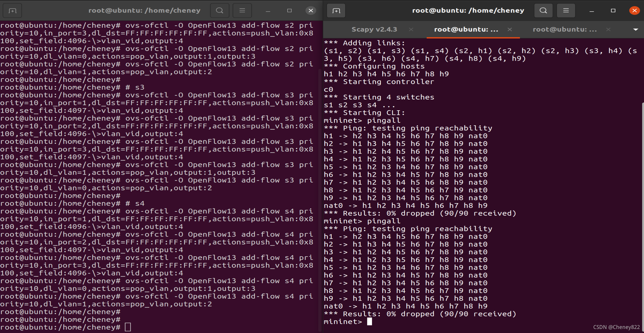The width and height of the screenshot is (644, 333).
Task: Click the first '0% dropped (90/90 received)' result
Action: [451, 213]
